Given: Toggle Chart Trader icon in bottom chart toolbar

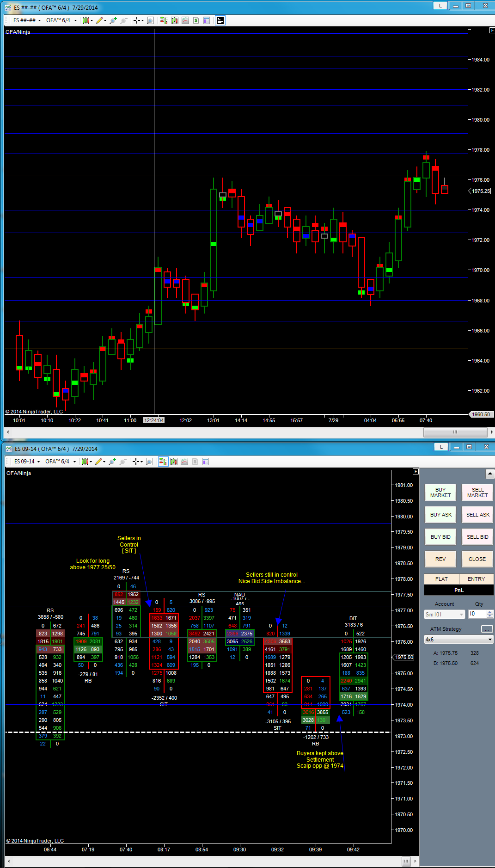Looking at the screenshot, I should point(163,462).
